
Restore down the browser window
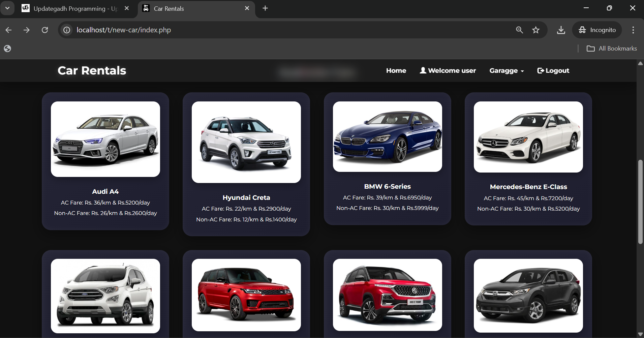pyautogui.click(x=609, y=8)
